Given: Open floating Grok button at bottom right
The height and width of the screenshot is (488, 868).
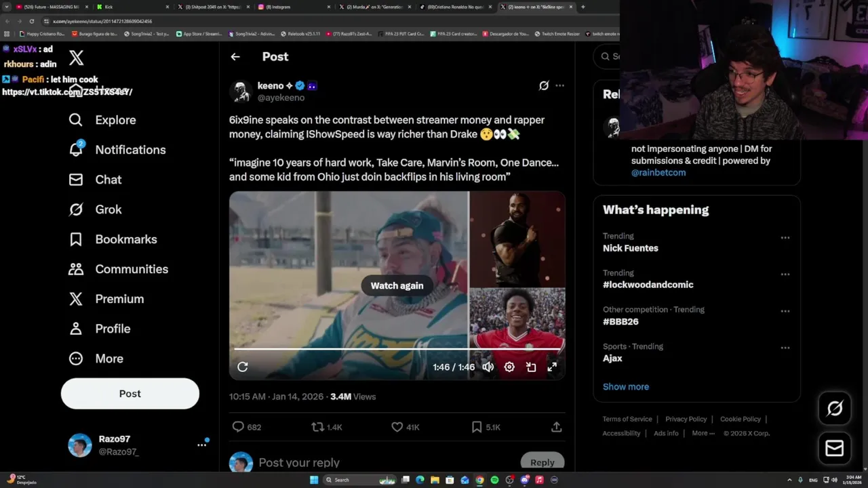Looking at the screenshot, I should [x=835, y=408].
